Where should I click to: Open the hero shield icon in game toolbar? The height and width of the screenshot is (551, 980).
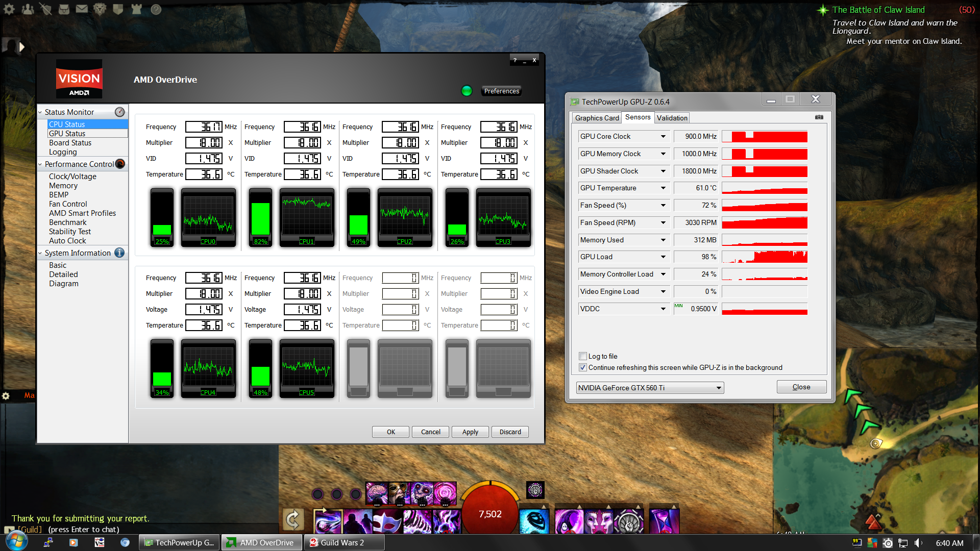118,9
